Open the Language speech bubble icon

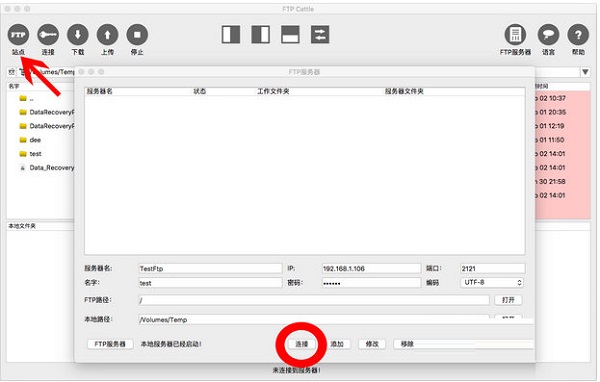coord(548,35)
